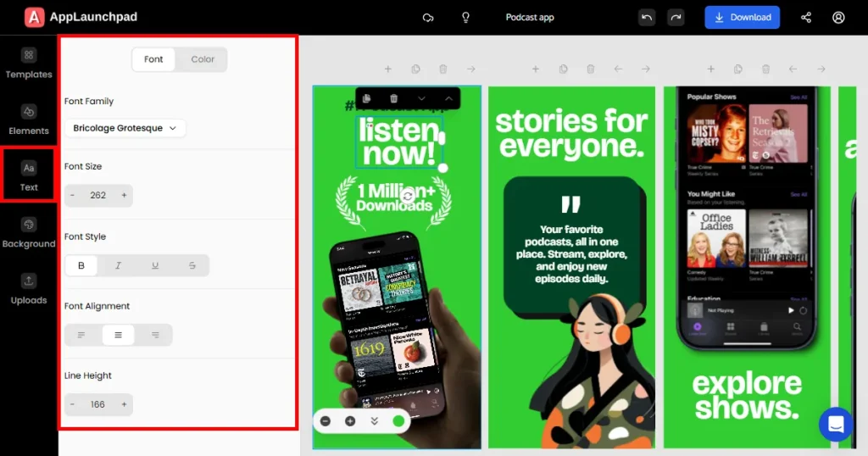This screenshot has height=456, width=868.
Task: Add a screen after 'stories for everyone' screen
Action: click(x=536, y=70)
